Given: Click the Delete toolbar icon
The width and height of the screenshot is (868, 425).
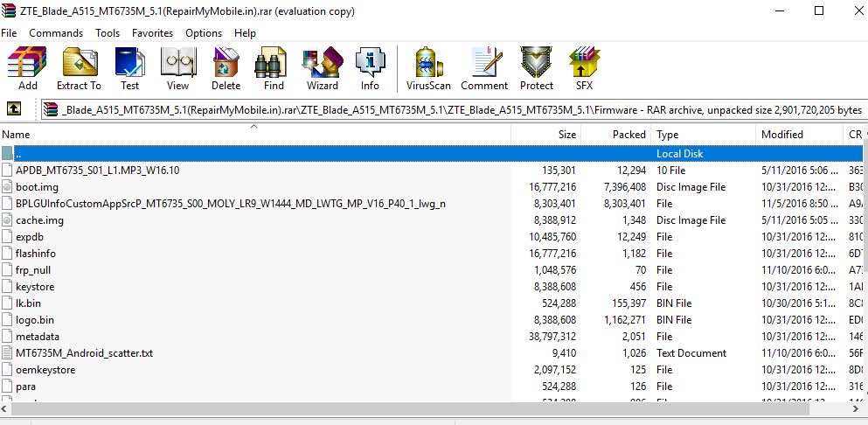Looking at the screenshot, I should pyautogui.click(x=226, y=68).
